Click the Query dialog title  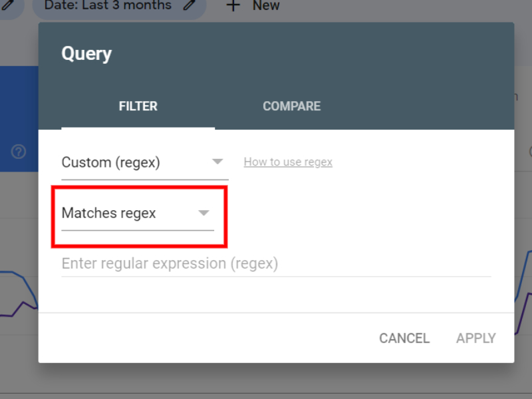tap(86, 54)
